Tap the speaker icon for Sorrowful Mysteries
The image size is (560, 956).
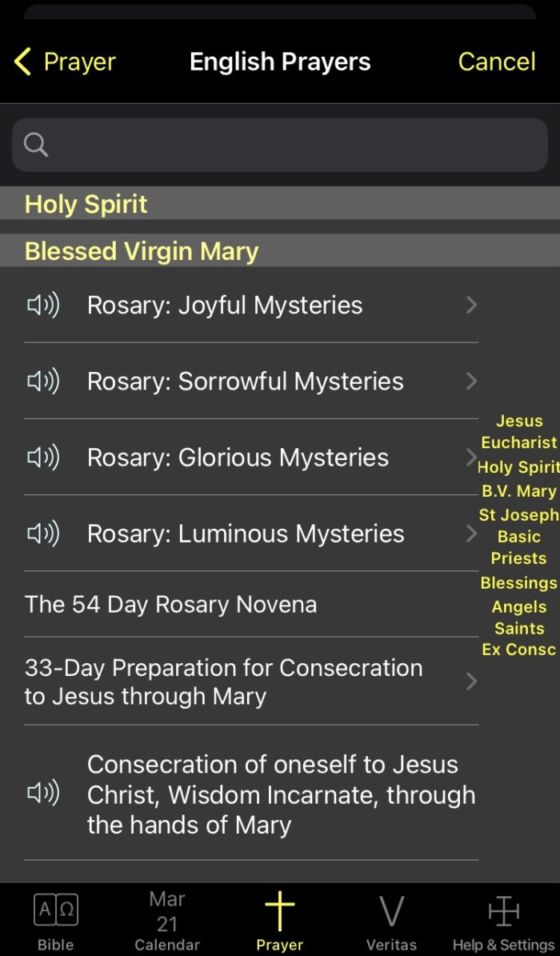pyautogui.click(x=44, y=381)
